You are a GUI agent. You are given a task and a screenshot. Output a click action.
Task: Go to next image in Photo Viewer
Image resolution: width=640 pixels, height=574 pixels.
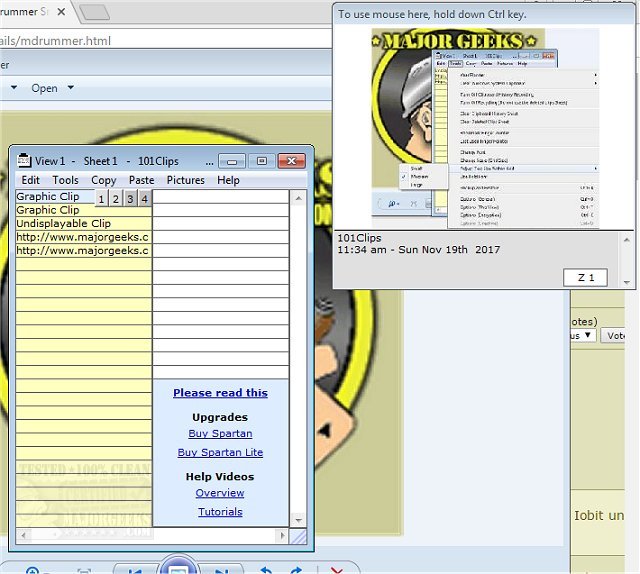pos(222,570)
